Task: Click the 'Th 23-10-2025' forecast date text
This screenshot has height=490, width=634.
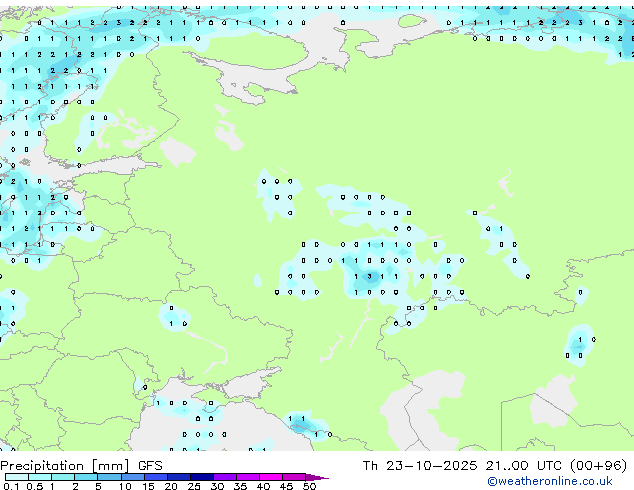Action: [420, 466]
